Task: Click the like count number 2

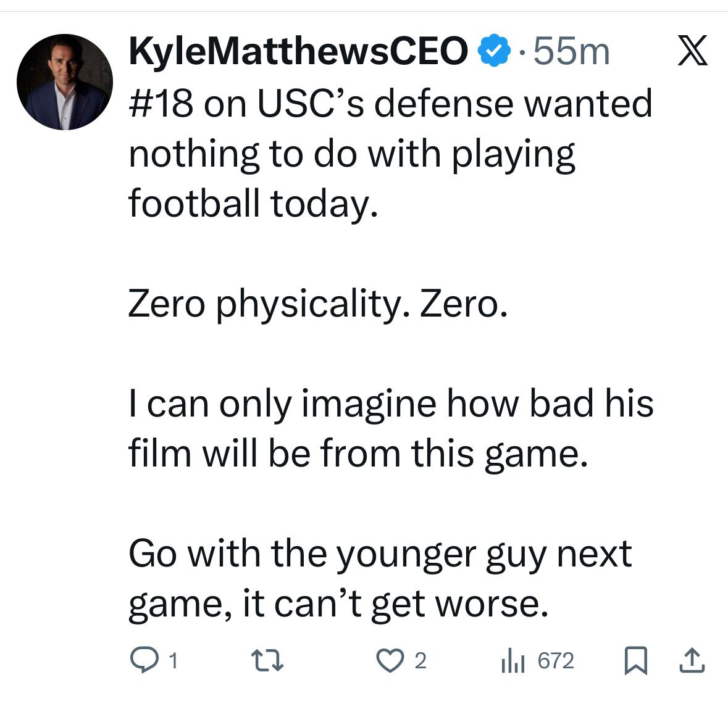Action: click(x=420, y=662)
